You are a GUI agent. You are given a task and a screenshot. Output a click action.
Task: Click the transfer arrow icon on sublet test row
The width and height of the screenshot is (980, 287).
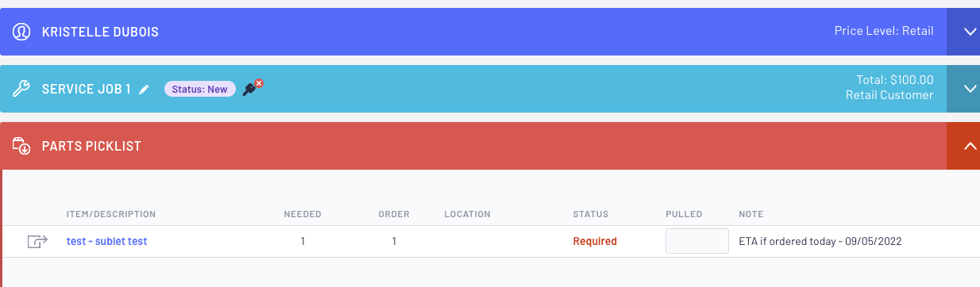point(38,241)
